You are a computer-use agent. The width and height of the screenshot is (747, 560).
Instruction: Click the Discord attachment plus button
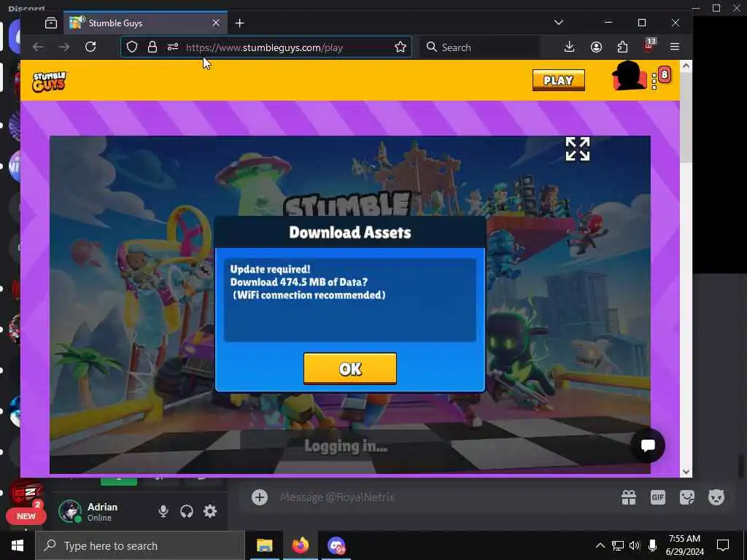click(x=260, y=497)
